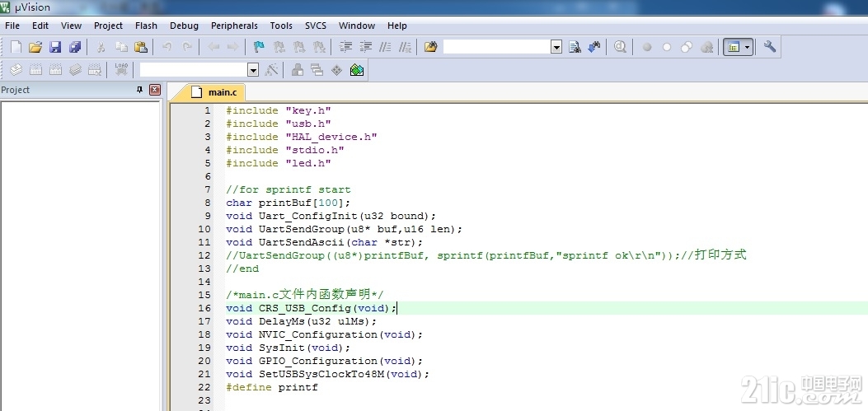Open Options for Target via the magic wand
The height and width of the screenshot is (411, 868).
pos(271,70)
